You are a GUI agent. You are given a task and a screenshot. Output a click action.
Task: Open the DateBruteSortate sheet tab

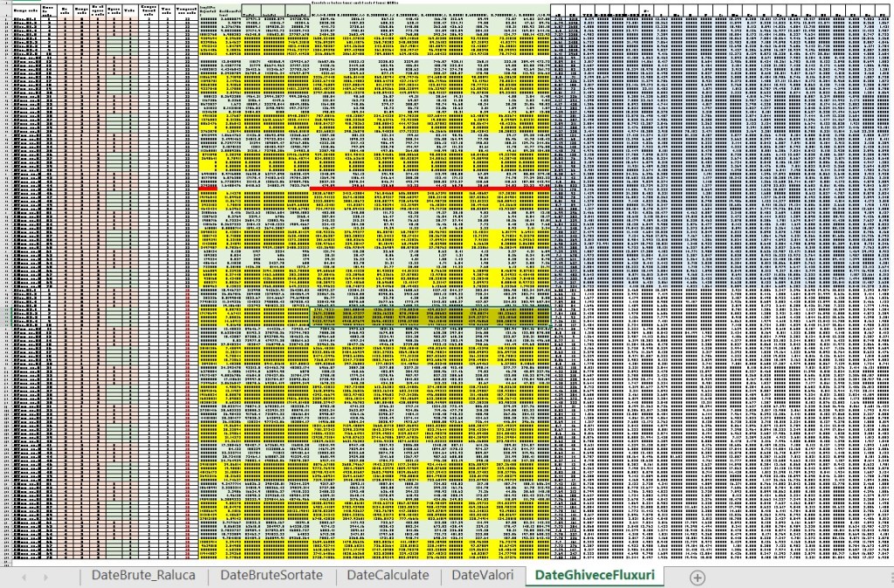(272, 576)
